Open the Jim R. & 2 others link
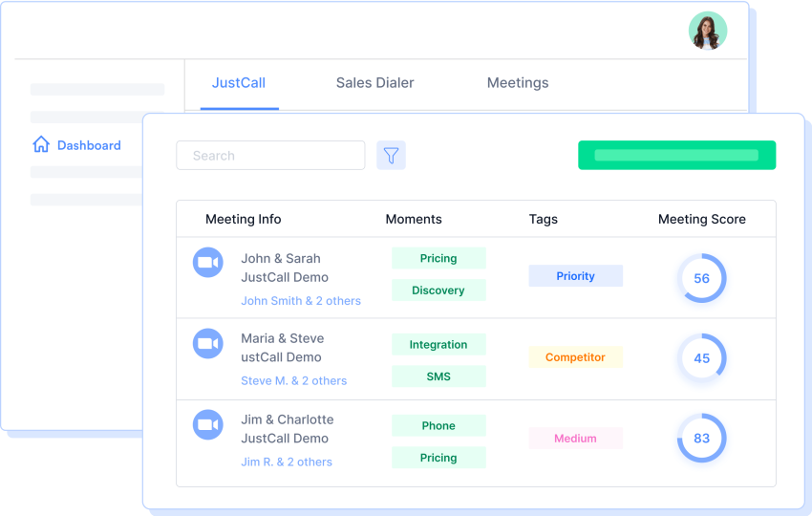This screenshot has height=516, width=812. coord(287,462)
